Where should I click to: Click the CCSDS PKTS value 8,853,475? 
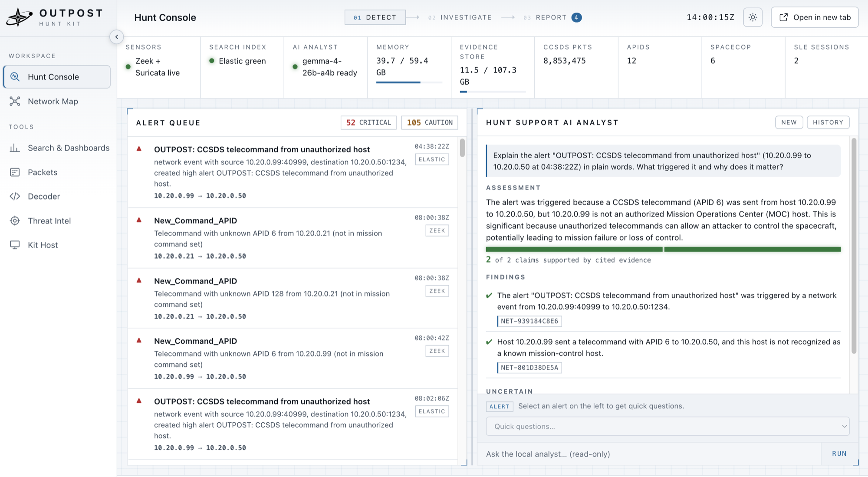564,61
